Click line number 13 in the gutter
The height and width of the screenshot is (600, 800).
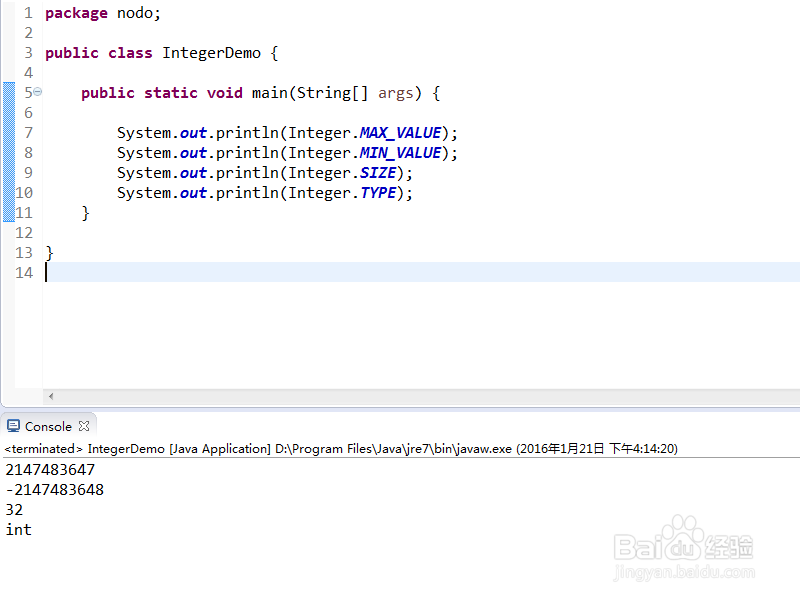(x=24, y=253)
